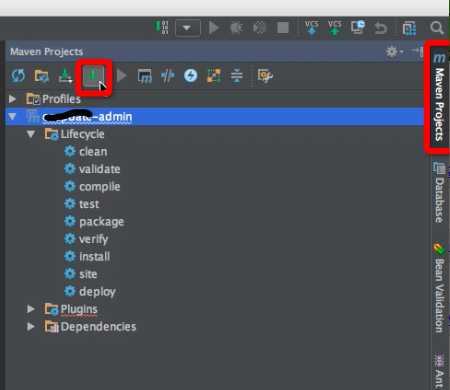Click the main toolbar Debug icon
Screen dimensions: 450x390
tap(236, 28)
